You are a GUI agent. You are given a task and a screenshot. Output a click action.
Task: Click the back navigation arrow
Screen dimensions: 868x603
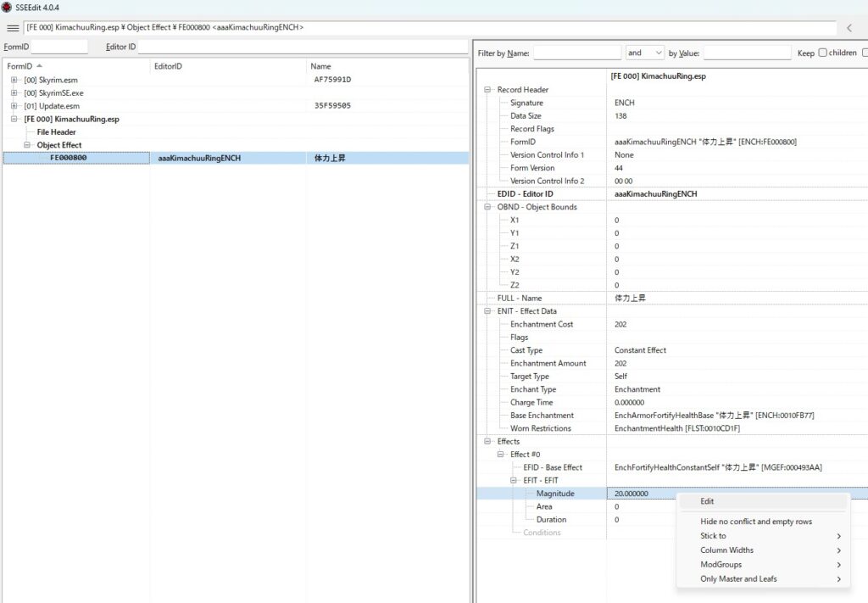click(x=849, y=28)
